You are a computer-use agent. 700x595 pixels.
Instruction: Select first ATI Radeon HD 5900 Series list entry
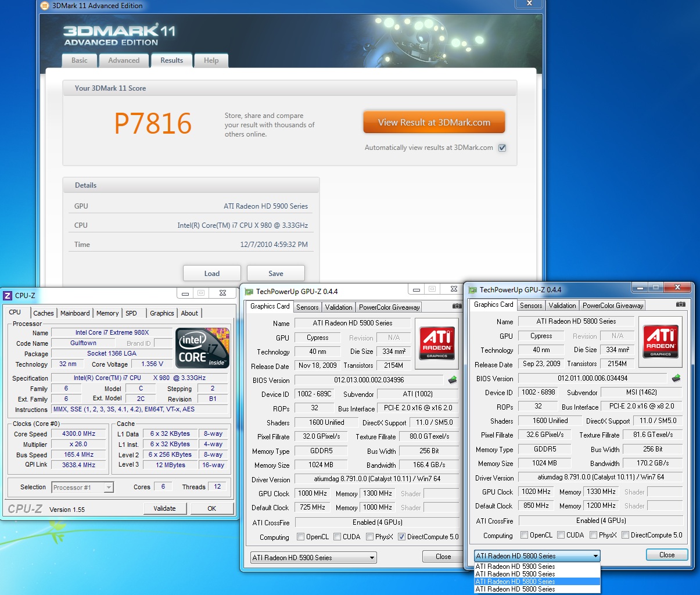[x=537, y=567]
